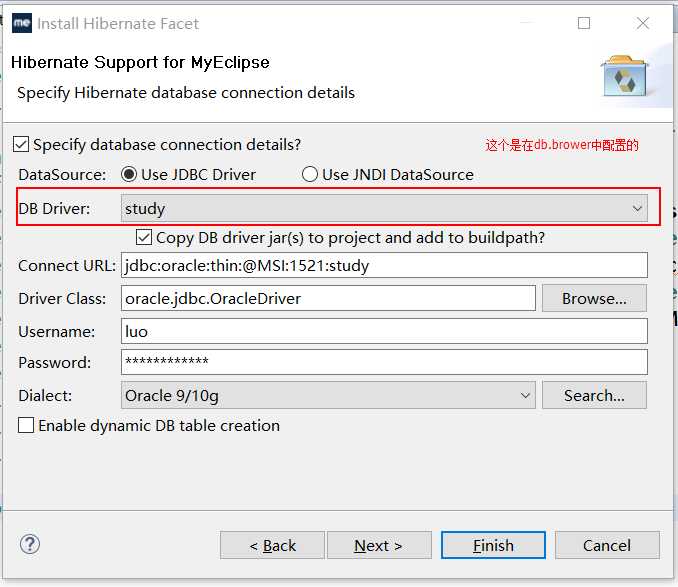The width and height of the screenshot is (678, 587).
Task: Open the DB Driver dropdown showing study
Action: (384, 208)
